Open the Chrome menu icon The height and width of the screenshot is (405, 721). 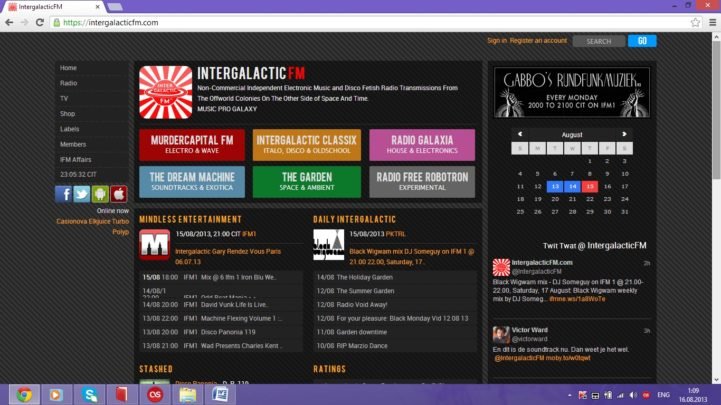712,22
